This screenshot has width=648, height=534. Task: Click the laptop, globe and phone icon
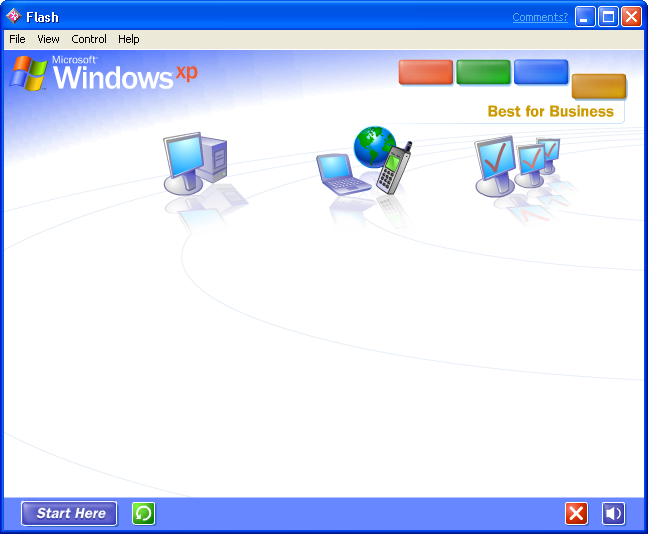tap(364, 160)
